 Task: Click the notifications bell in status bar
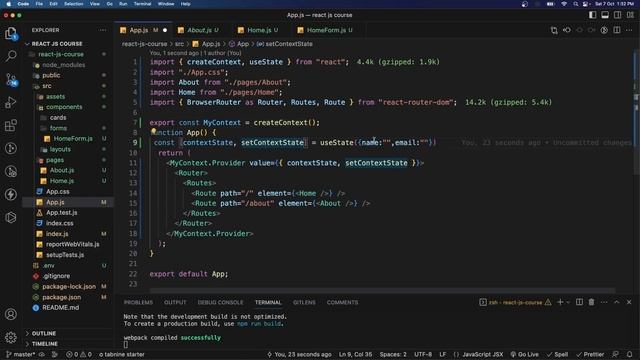click(x=629, y=354)
